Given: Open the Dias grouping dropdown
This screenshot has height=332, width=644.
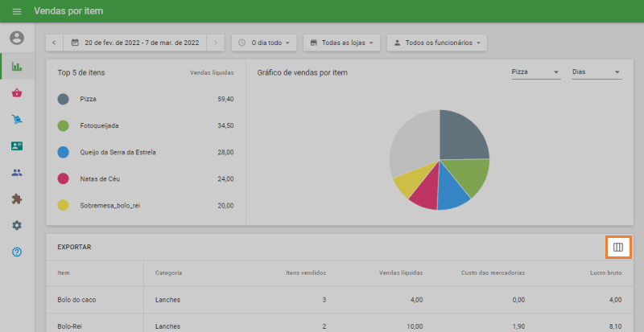Looking at the screenshot, I should [596, 72].
